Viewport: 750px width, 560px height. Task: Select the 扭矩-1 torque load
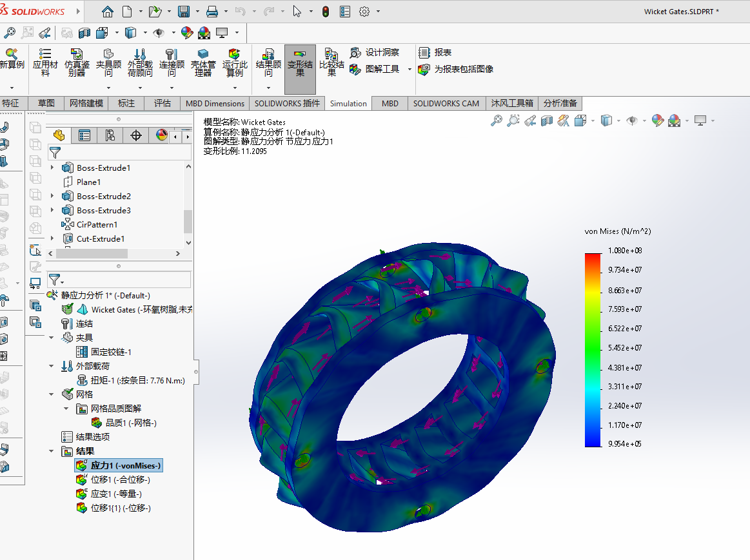coord(130,380)
